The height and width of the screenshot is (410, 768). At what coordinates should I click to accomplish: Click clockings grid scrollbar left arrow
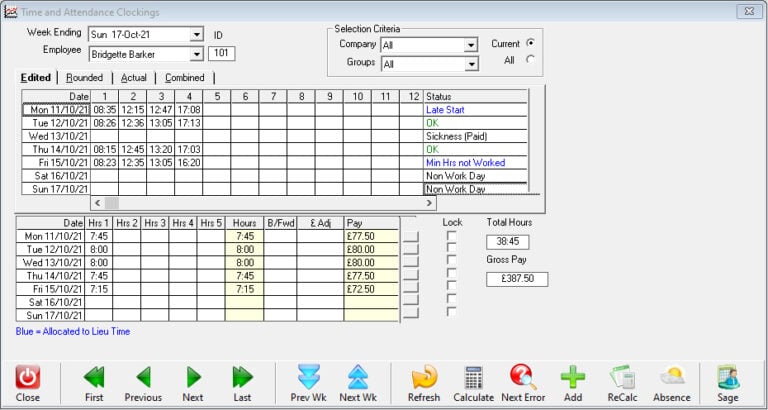[97, 203]
